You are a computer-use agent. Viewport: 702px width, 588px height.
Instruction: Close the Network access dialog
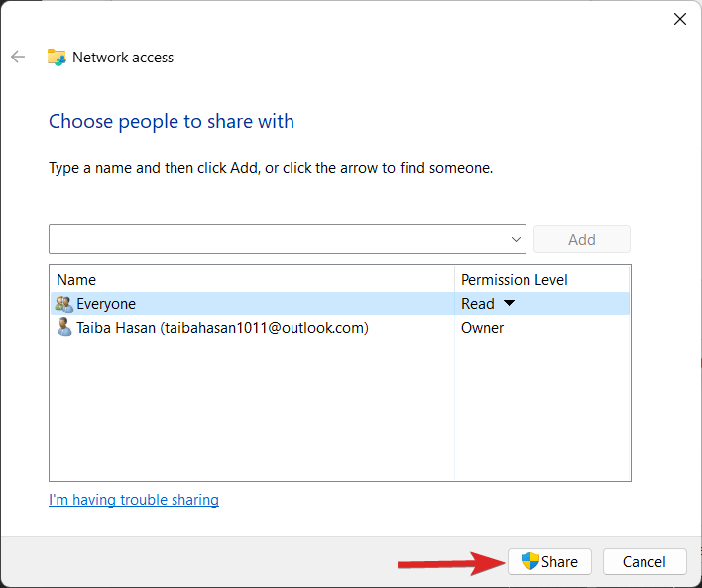click(679, 19)
